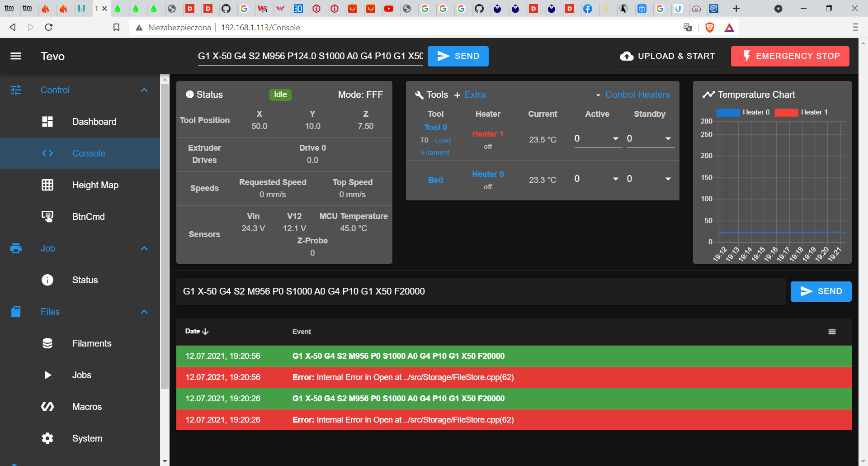Click the Filaments spool stack icon

click(x=47, y=343)
